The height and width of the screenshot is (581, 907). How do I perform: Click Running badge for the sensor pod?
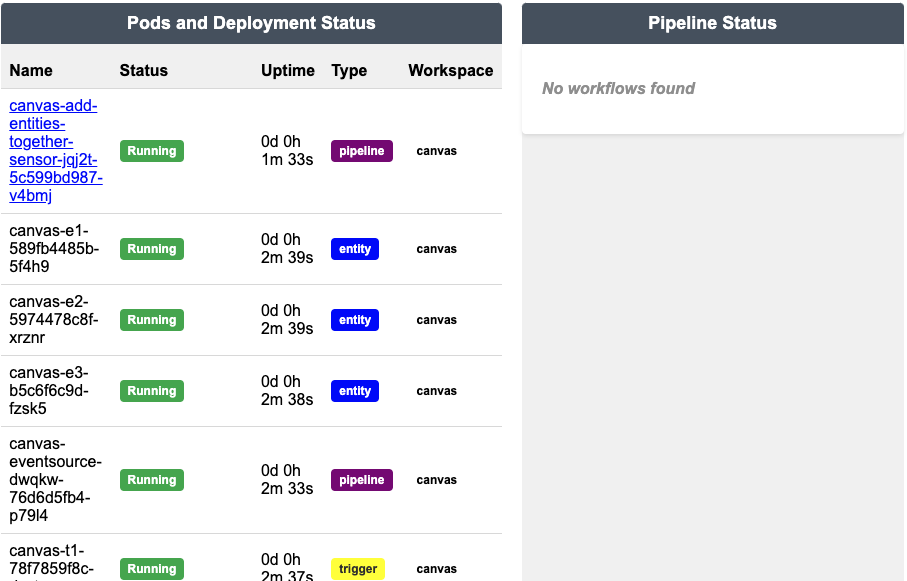coord(152,151)
